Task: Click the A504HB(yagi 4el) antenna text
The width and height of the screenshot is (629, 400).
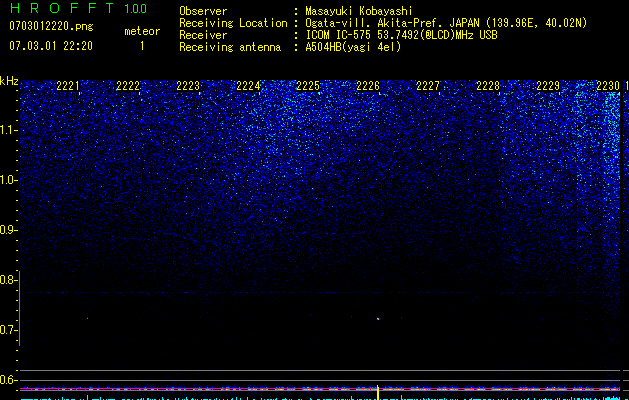Action: [353, 47]
